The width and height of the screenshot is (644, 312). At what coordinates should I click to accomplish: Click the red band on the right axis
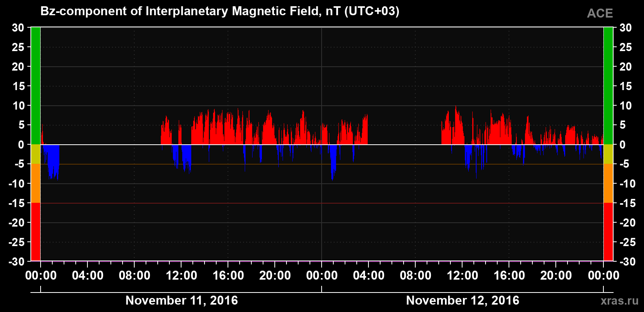click(x=608, y=232)
